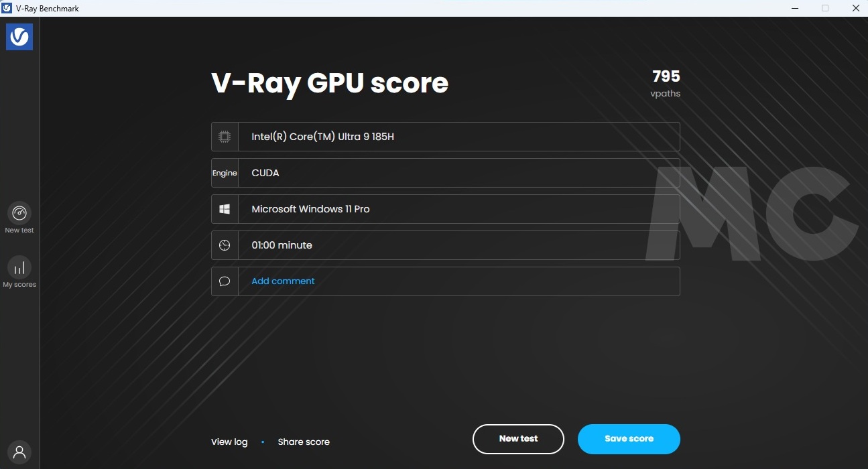Click Microsoft Windows 11 Pro text
Screen dimensions: 868x469
click(x=310, y=209)
